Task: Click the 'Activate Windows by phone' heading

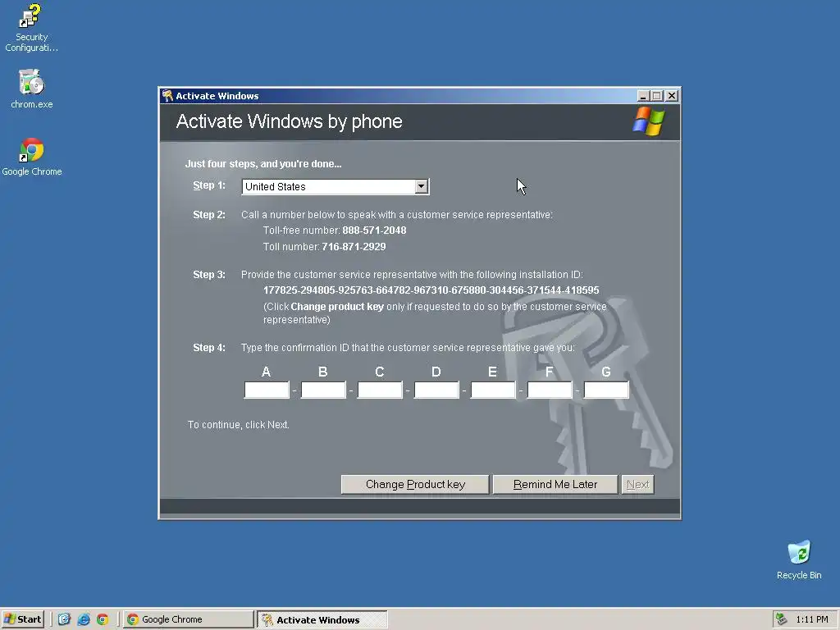Action: pyautogui.click(x=289, y=121)
